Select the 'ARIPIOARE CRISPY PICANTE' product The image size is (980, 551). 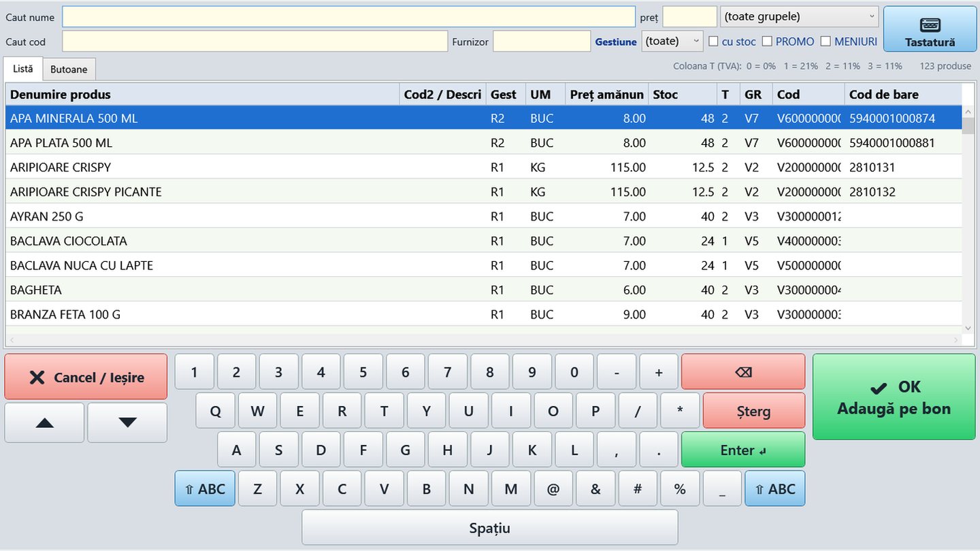click(x=484, y=192)
